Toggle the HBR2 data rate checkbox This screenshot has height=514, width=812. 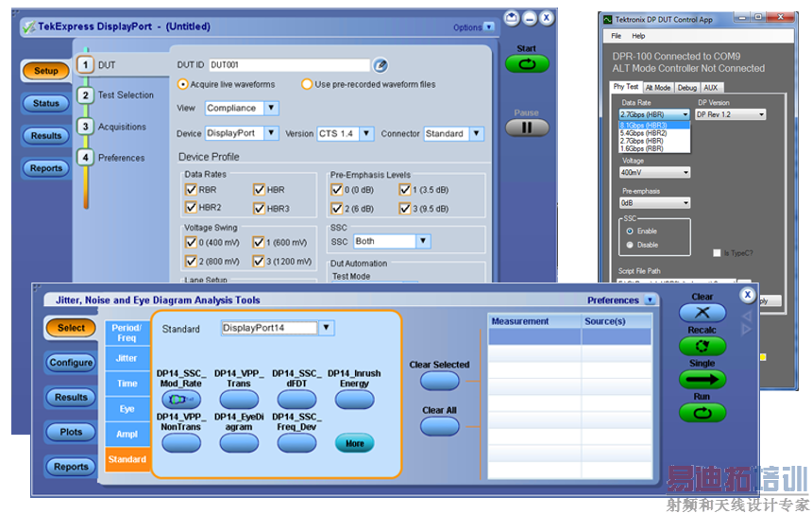191,208
